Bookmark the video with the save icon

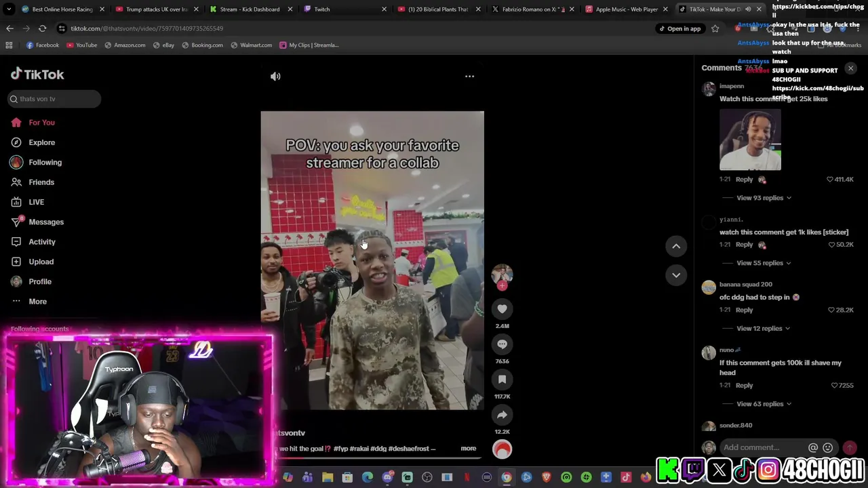coord(502,380)
